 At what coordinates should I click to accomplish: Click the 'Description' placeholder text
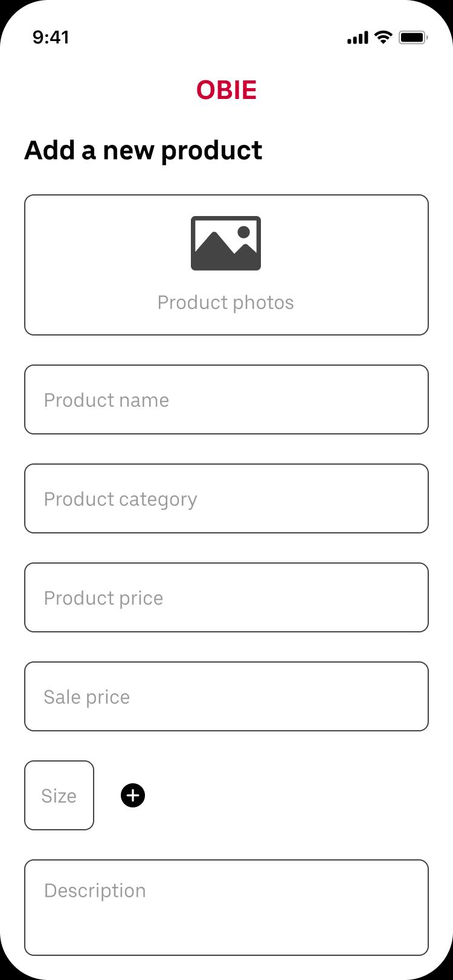click(x=95, y=891)
